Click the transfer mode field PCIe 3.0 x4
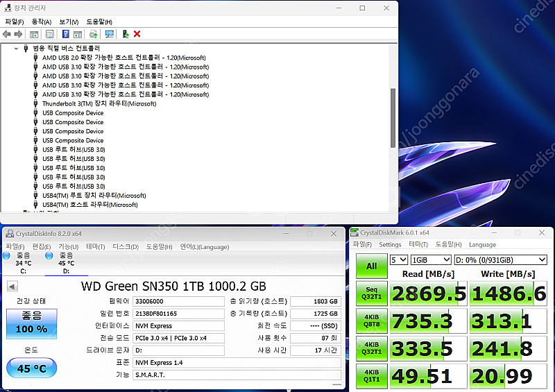 [178, 338]
